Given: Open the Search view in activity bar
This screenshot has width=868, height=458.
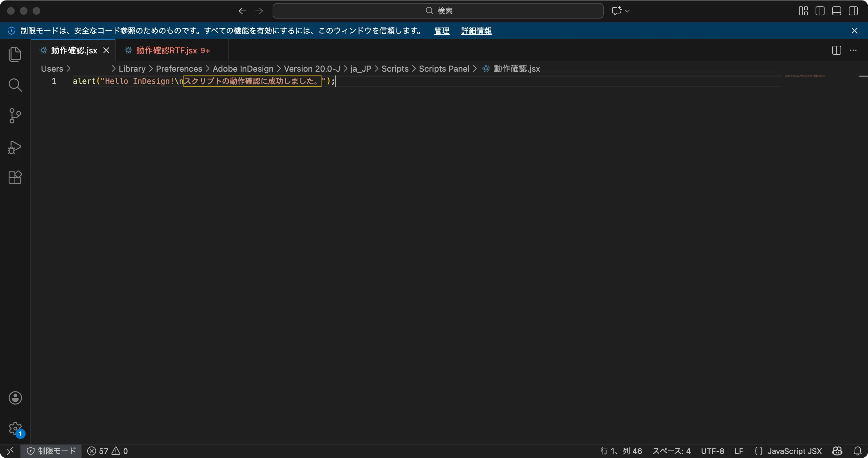Looking at the screenshot, I should pos(15,85).
